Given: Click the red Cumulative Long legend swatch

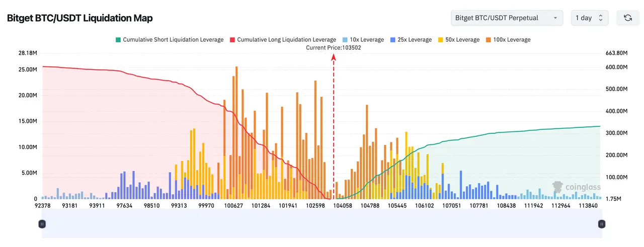Looking at the screenshot, I should [232, 40].
